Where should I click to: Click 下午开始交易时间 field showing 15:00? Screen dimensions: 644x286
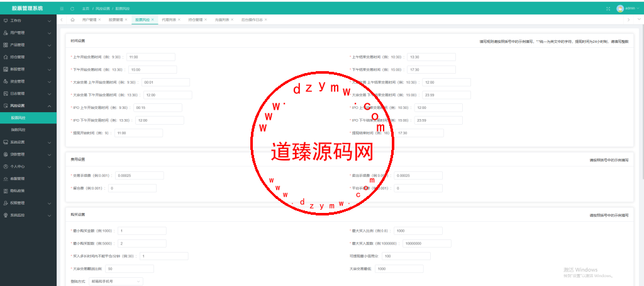[152, 70]
